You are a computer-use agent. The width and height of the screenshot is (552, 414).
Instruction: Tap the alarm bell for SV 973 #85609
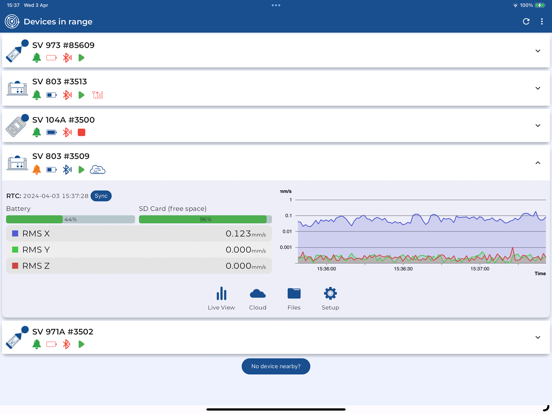pos(37,58)
